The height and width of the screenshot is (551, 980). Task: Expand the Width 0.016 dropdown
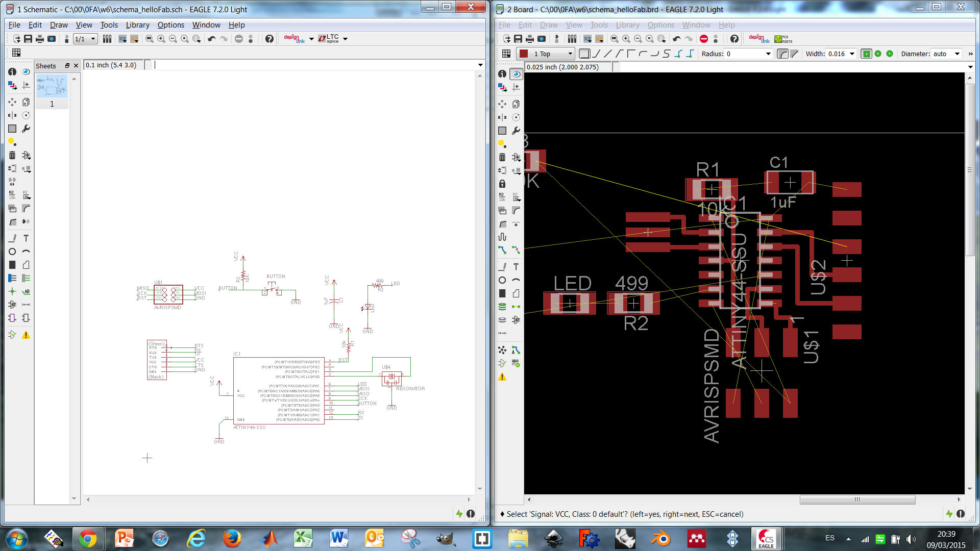click(852, 54)
